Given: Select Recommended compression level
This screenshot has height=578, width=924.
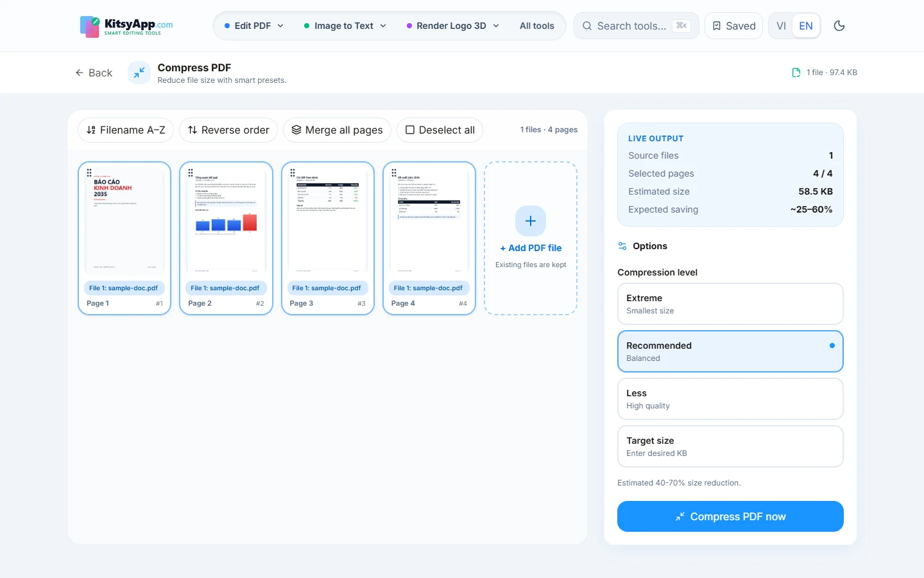Looking at the screenshot, I should point(730,351).
